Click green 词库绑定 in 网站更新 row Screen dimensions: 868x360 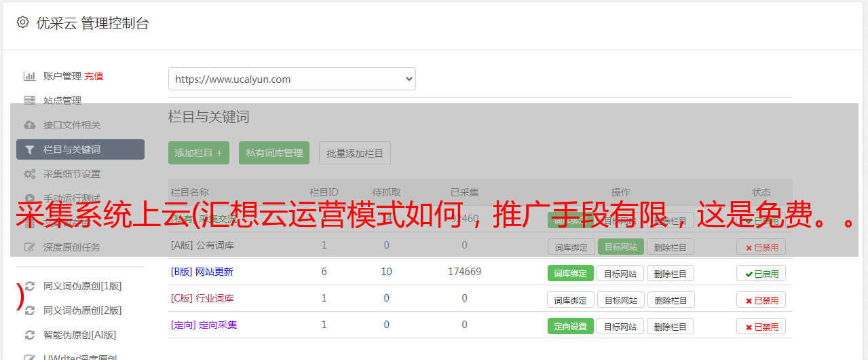571,273
